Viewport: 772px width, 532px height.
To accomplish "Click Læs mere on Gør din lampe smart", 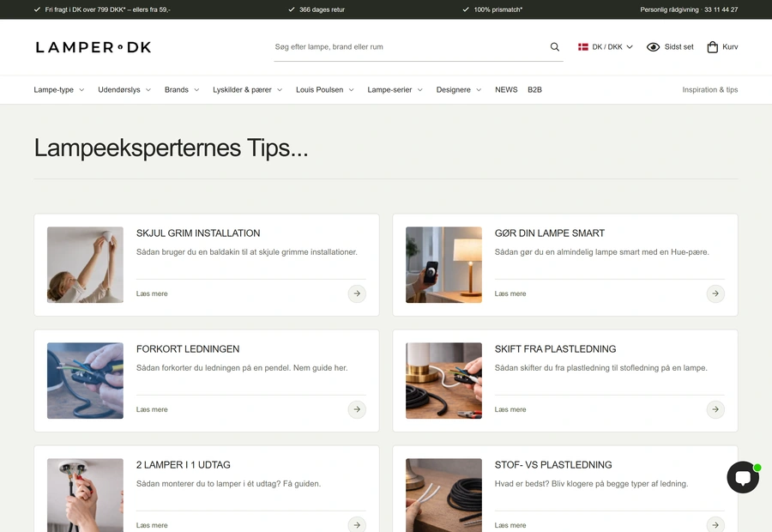I will click(510, 293).
